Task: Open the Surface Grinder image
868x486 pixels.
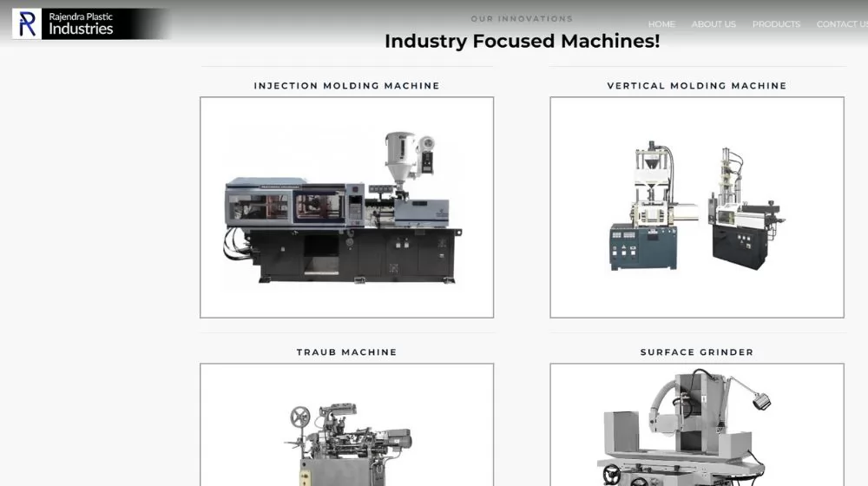Action: [697, 424]
